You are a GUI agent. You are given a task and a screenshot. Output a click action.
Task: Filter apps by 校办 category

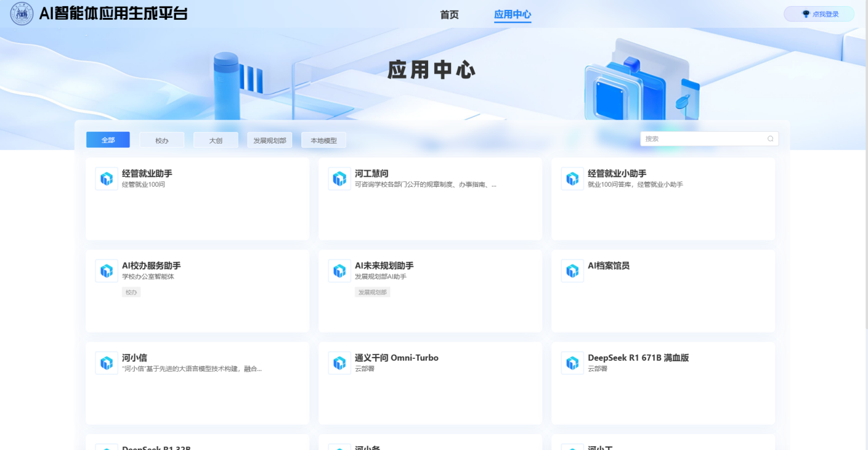click(162, 141)
